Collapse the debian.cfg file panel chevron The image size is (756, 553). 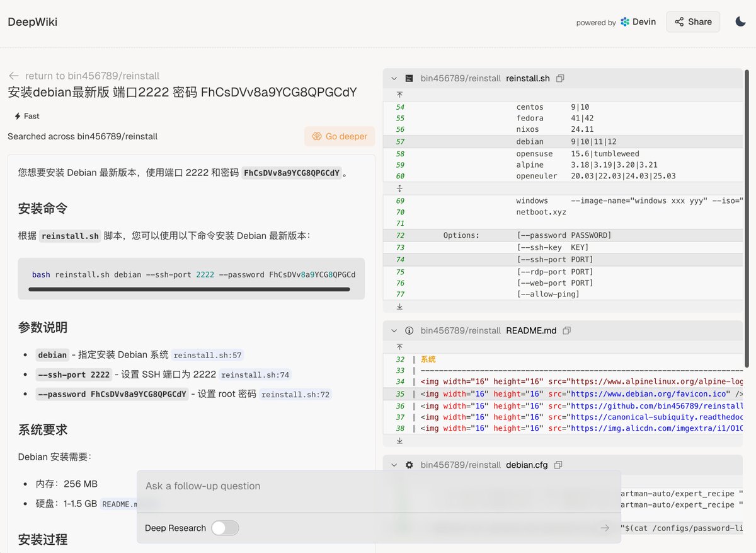(x=394, y=465)
